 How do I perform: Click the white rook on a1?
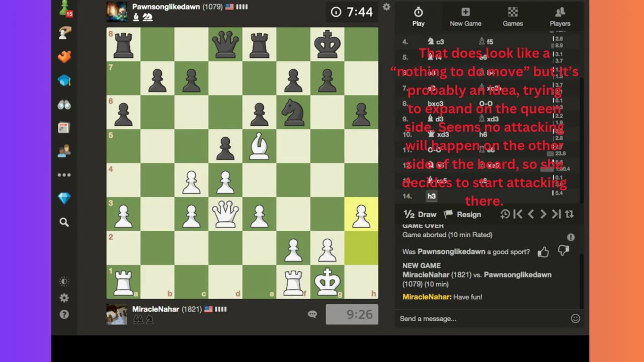123,282
